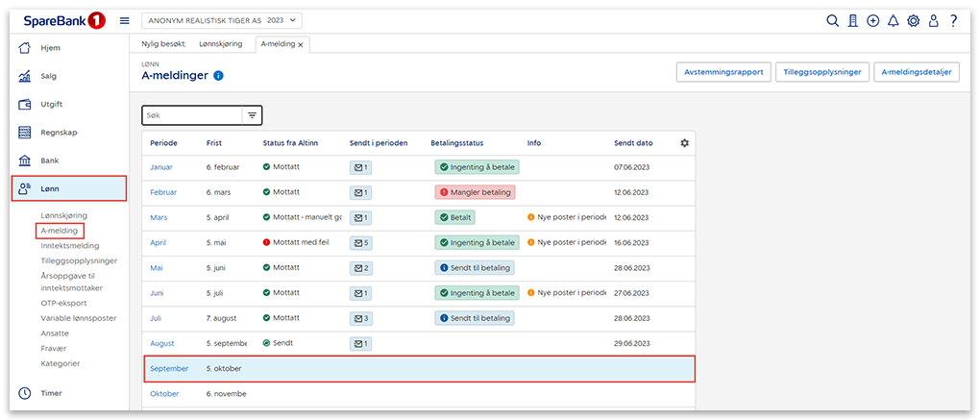
Task: Switch to the Lønnskjøring tab
Action: click(x=220, y=44)
